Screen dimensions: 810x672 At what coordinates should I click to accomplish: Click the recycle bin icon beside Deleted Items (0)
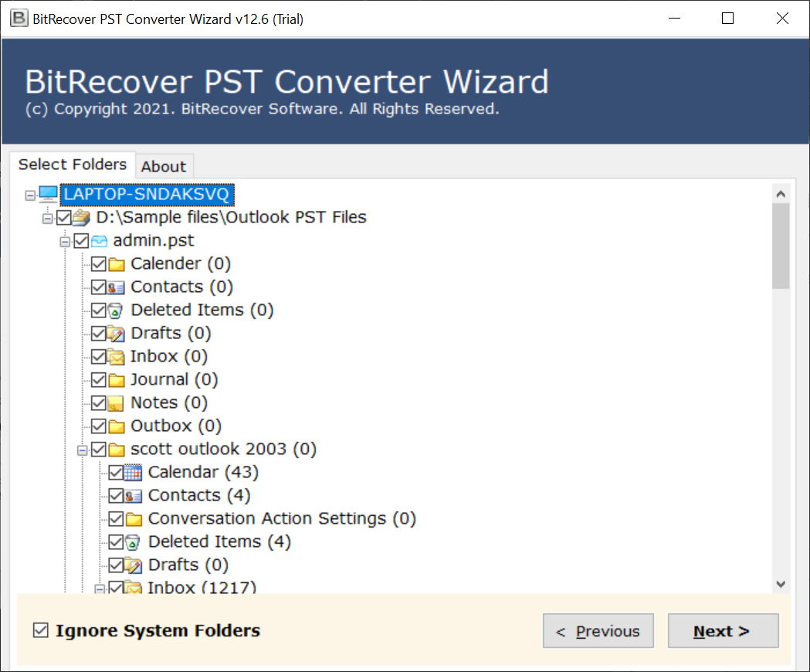click(116, 311)
